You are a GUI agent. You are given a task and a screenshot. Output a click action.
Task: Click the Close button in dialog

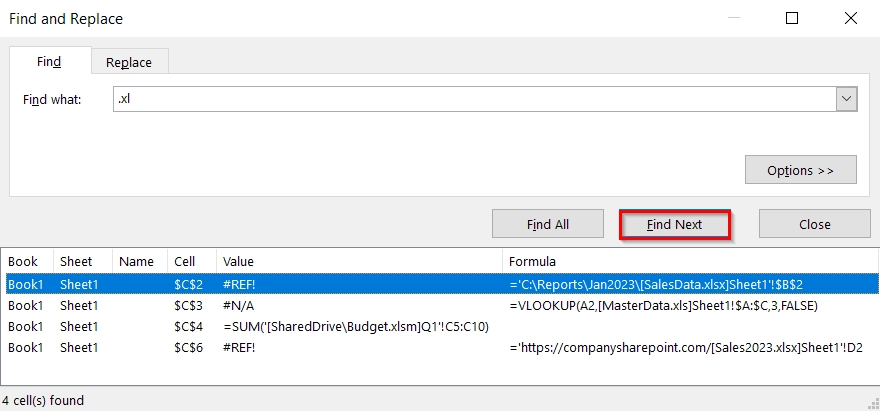click(814, 224)
